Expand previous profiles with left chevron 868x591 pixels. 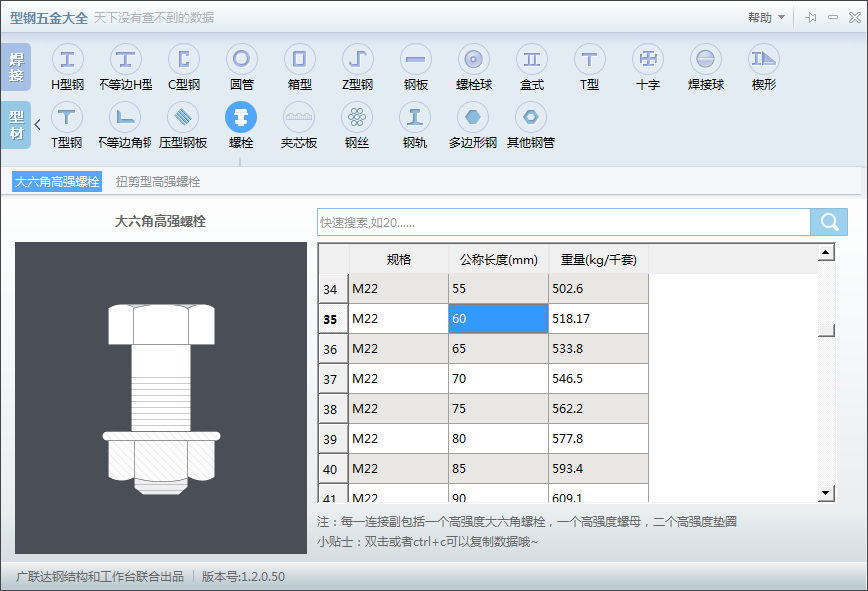click(x=38, y=125)
